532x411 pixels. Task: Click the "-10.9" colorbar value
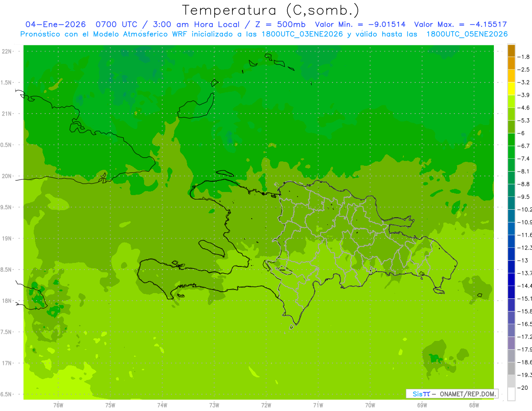point(525,222)
